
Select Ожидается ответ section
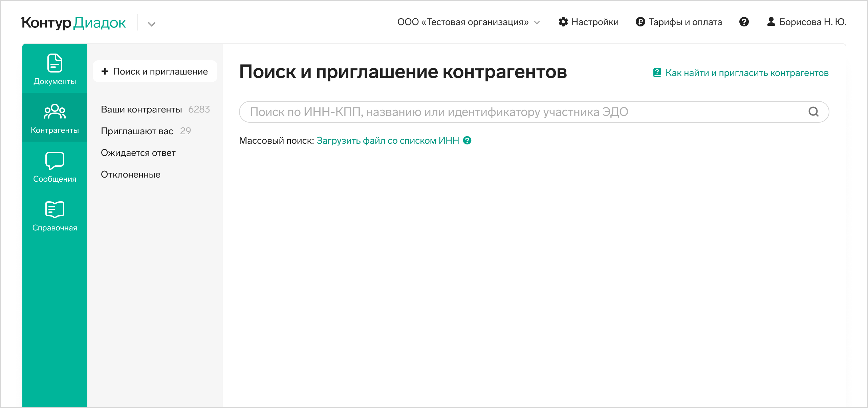coord(138,153)
